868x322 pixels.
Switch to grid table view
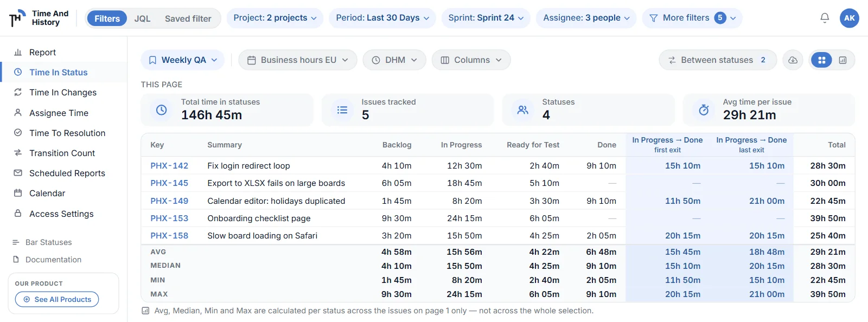click(821, 60)
